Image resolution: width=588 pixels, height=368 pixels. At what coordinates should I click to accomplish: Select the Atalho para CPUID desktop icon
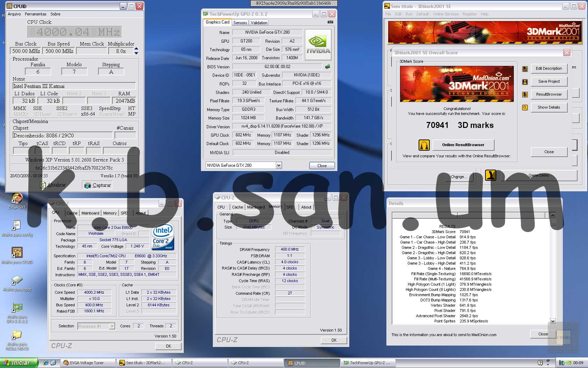[17, 255]
